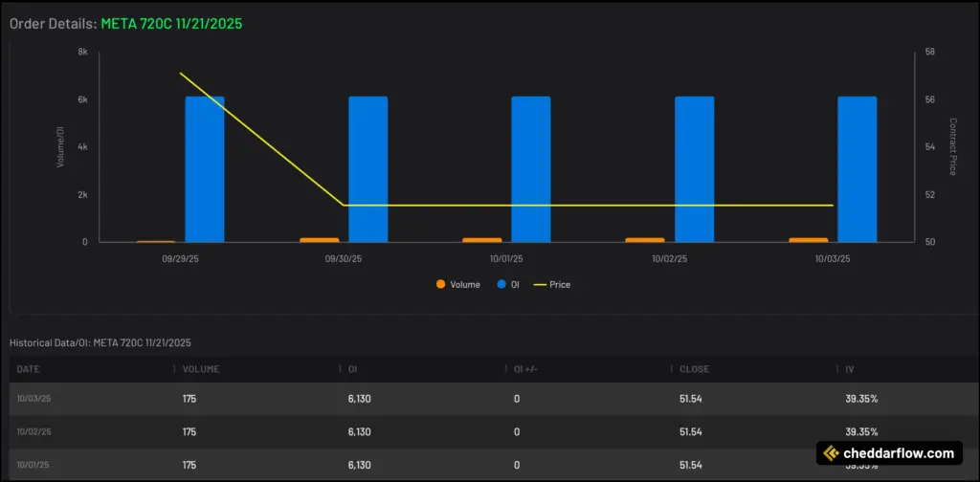This screenshot has height=482, width=980.
Task: Click the 09/30/25 x-axis date label
Action: point(344,258)
